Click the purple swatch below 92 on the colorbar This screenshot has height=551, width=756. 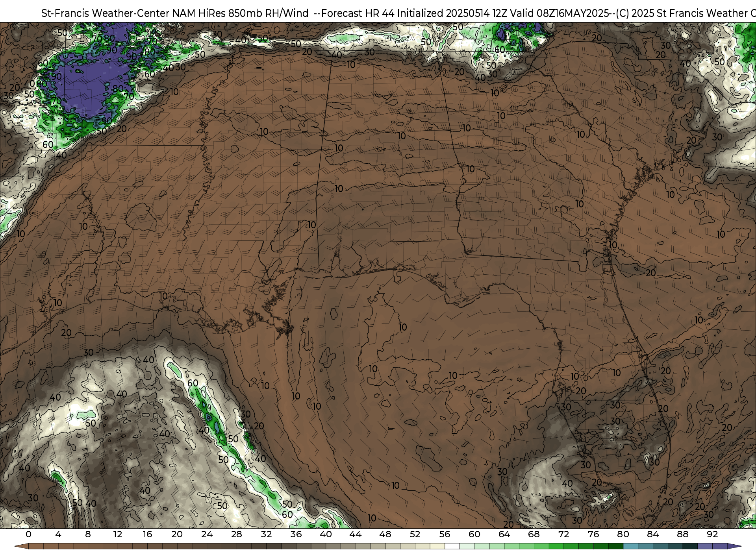719,546
